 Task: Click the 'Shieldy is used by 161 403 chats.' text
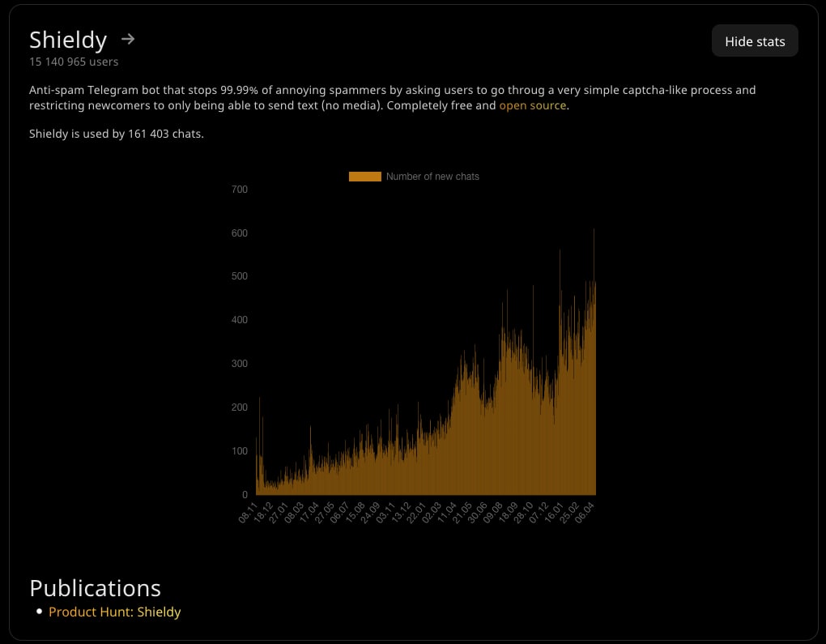tap(117, 134)
